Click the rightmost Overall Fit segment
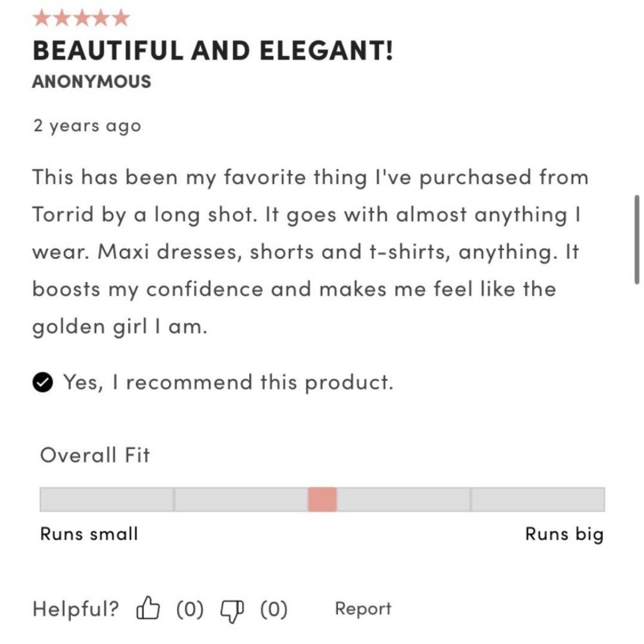Viewport: 644px width, 644px height. pos(538,500)
